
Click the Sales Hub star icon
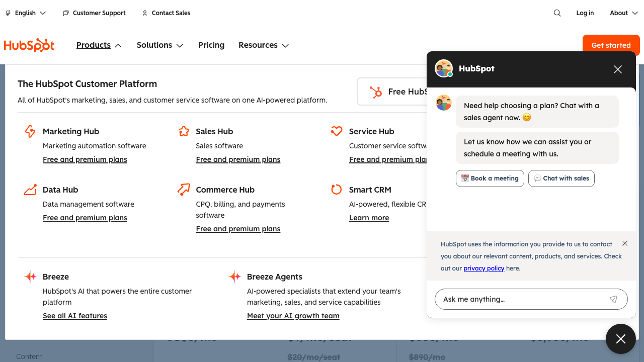[184, 131]
